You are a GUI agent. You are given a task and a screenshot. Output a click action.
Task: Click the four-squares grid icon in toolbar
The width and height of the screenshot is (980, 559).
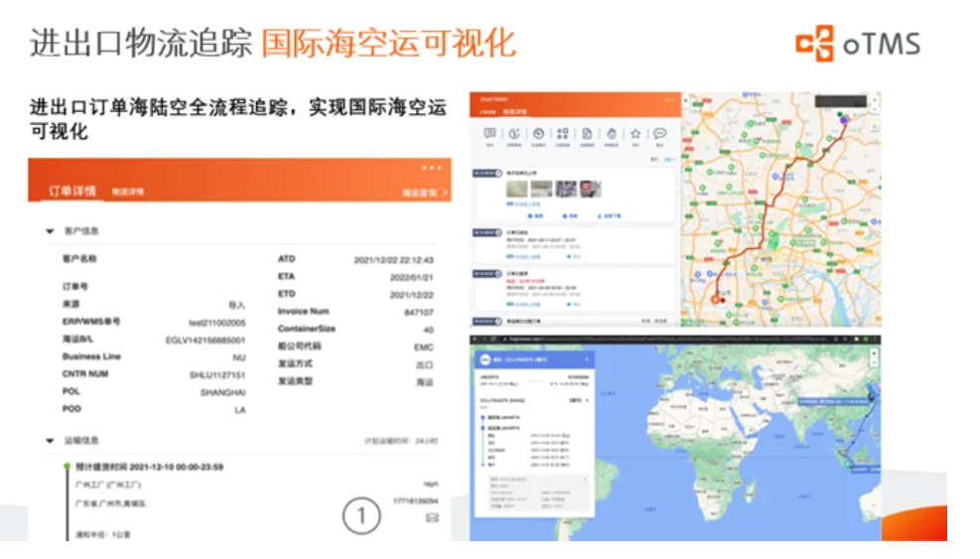(x=562, y=134)
